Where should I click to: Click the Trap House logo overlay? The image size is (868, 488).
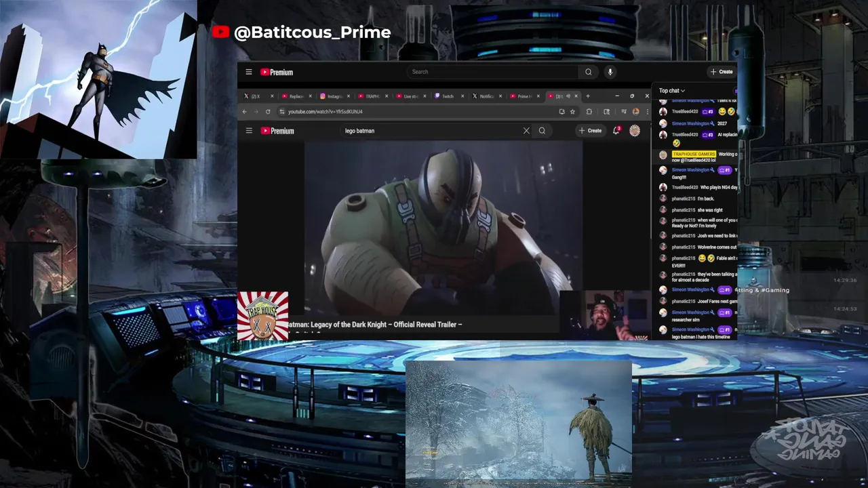pos(263,316)
